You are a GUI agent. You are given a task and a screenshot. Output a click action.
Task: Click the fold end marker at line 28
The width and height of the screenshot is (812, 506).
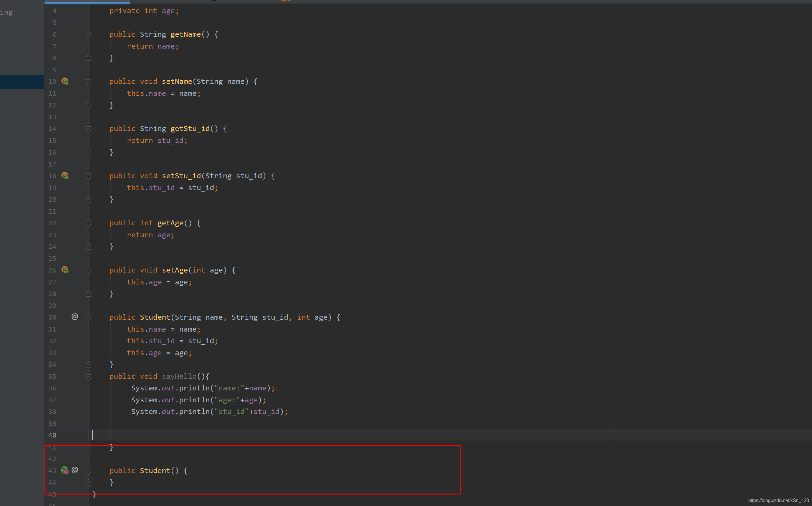[x=88, y=294]
